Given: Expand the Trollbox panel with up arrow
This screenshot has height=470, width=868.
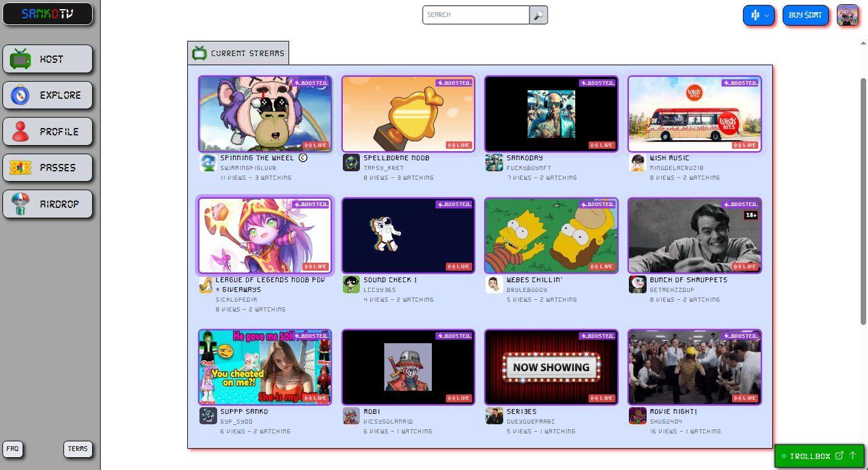Looking at the screenshot, I should point(853,455).
